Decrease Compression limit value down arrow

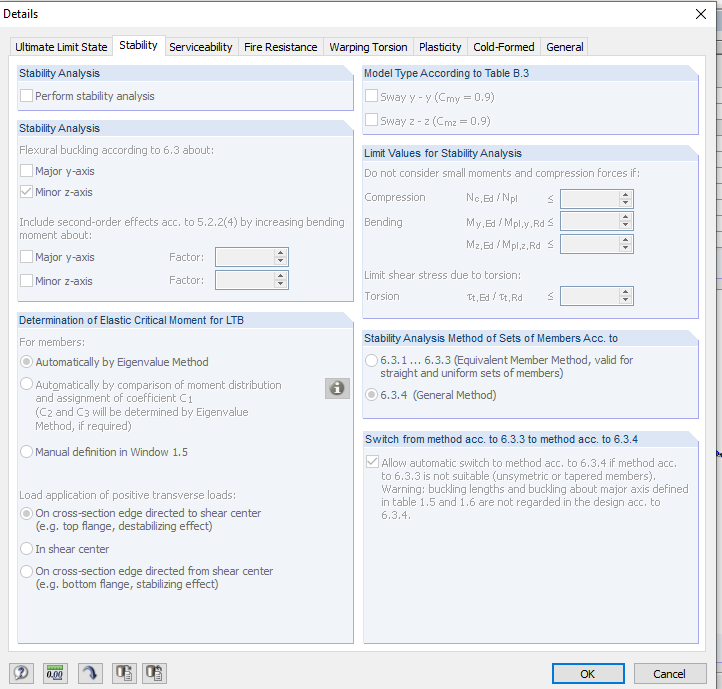(625, 203)
